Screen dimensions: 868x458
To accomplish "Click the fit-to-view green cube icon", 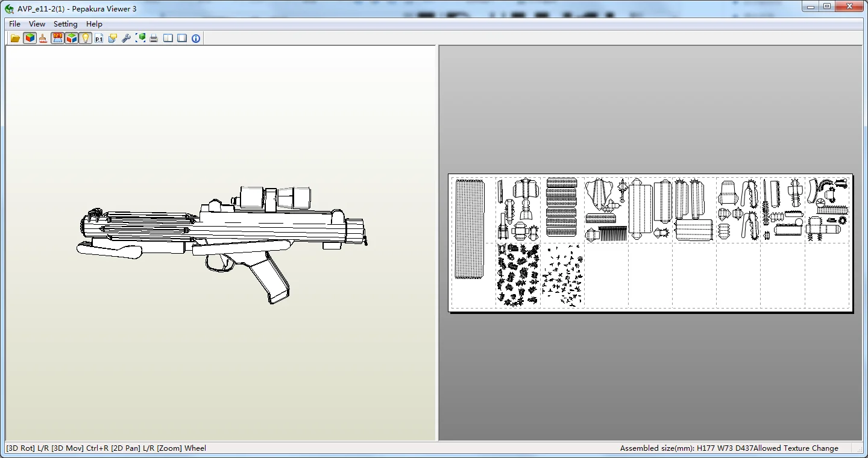I will (140, 39).
